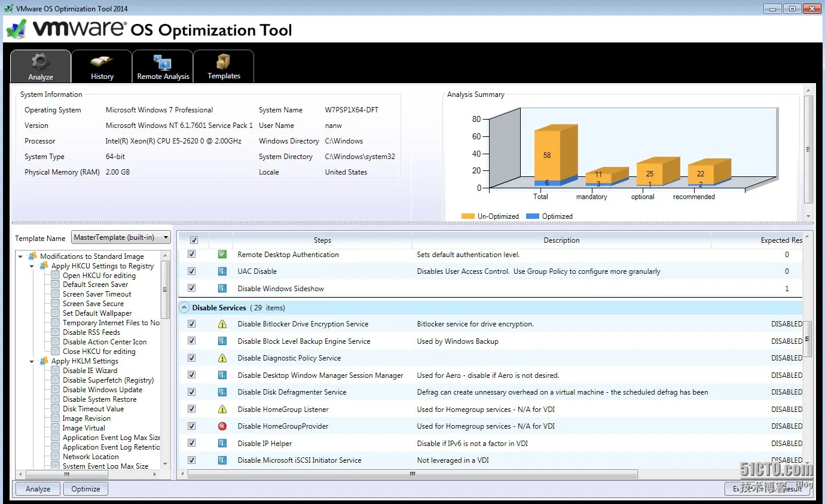
Task: Click red error icon for Disable HomeGroupProvider
Action: tap(222, 426)
